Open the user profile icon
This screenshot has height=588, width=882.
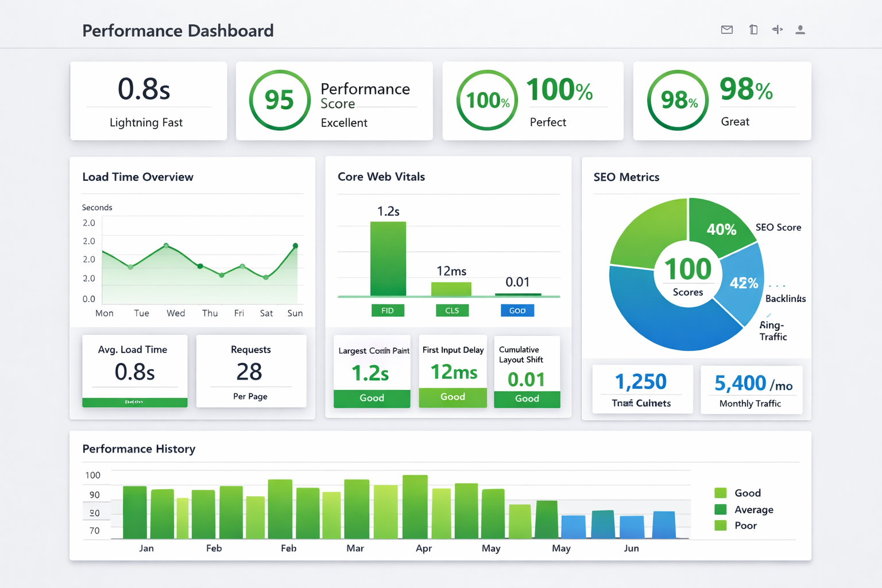(x=800, y=30)
